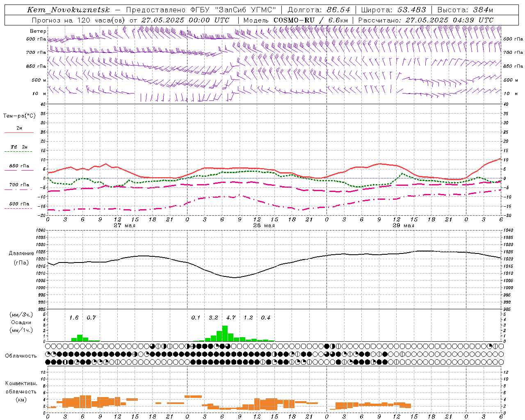Click the red line sample under '2м' legend
The width and height of the screenshot is (525, 420).
point(19,133)
